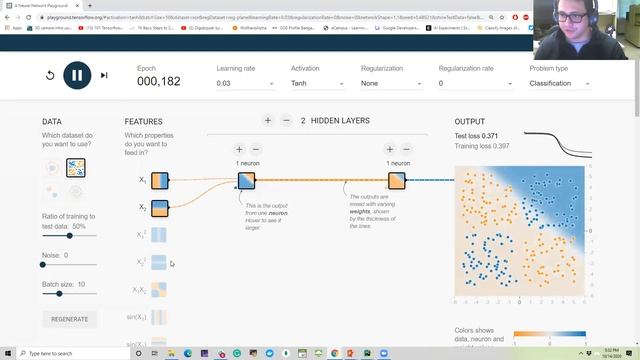Open the Learning rate dropdown
The image size is (640, 360).
pos(245,83)
